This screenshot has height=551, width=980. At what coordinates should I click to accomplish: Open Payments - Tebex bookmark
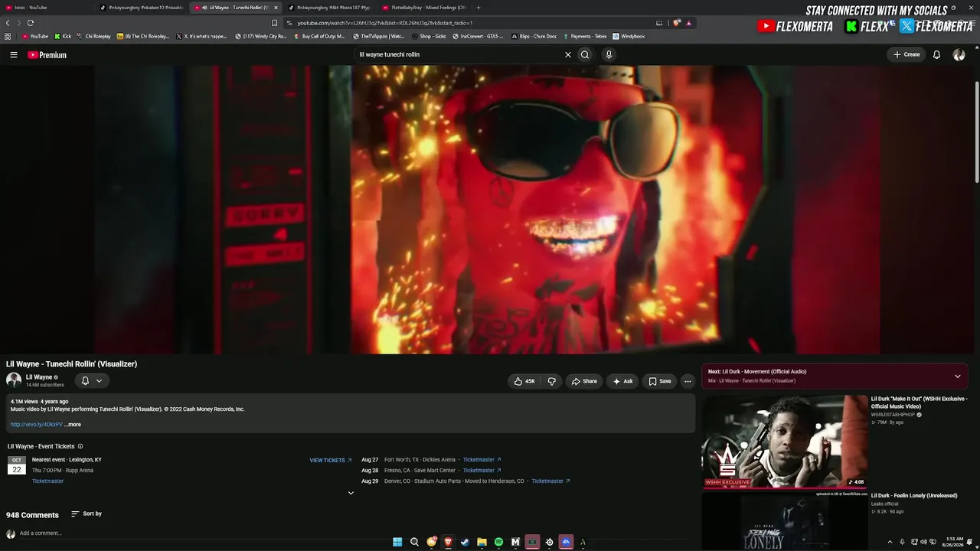[585, 36]
